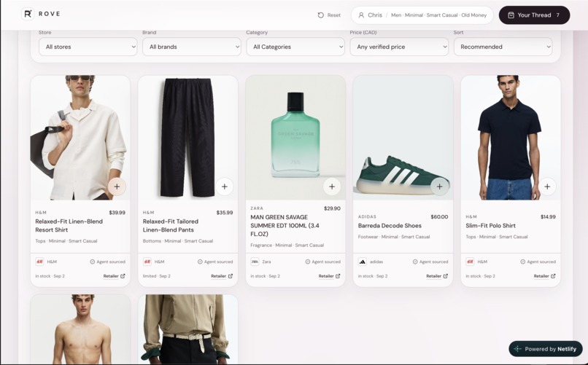Open Retailer link for Linen-Blend Pants

click(x=222, y=276)
